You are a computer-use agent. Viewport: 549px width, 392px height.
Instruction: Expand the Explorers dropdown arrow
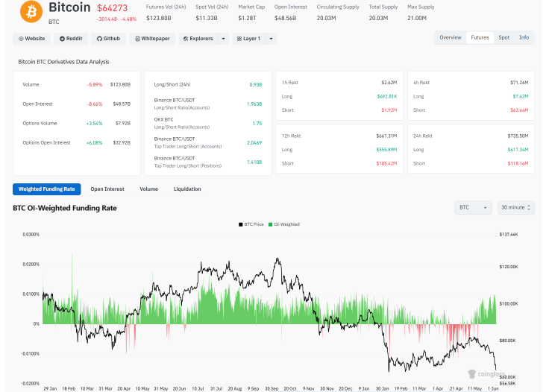pyautogui.click(x=223, y=39)
